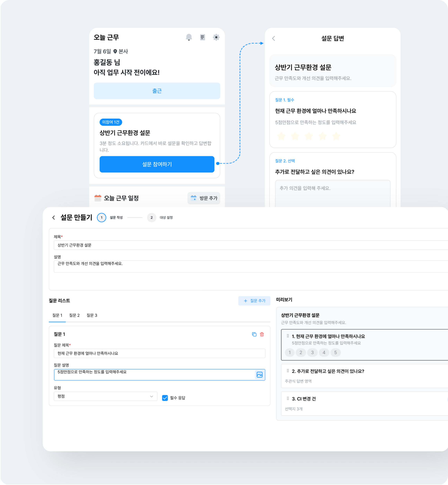Tap the location pin next to 본사
Viewport: 448px width, 485px height.
[115, 51]
